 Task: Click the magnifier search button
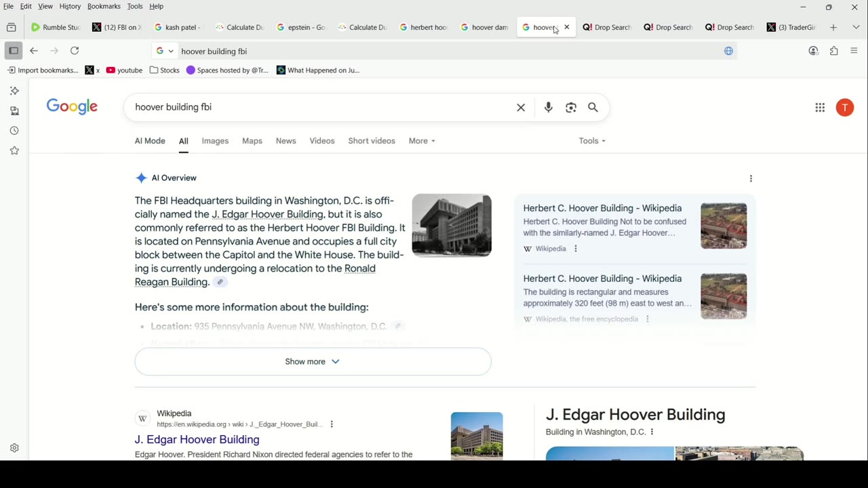pyautogui.click(x=593, y=107)
